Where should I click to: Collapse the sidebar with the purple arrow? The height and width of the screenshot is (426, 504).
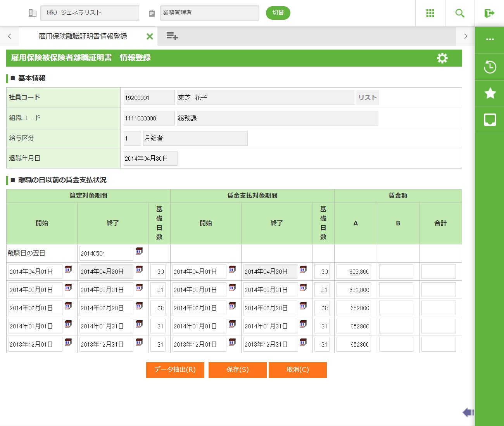(468, 412)
